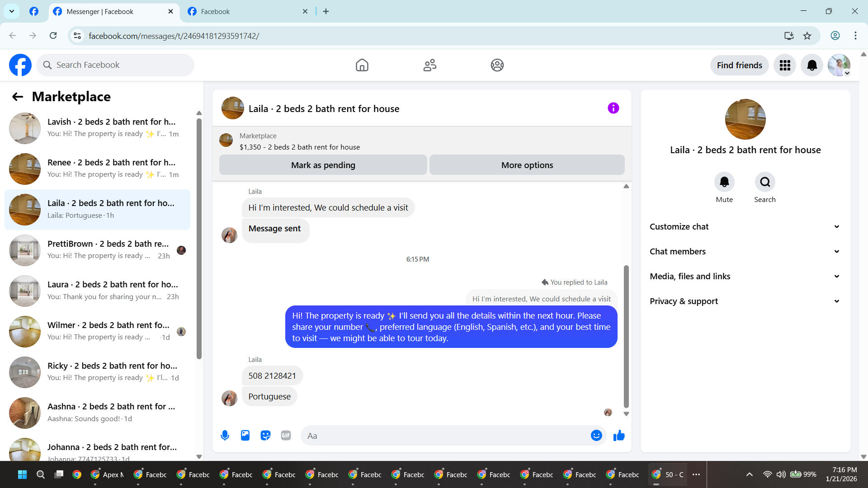Screen dimensions: 868x488
Task: Go to the Facebook Home tab
Action: click(x=362, y=66)
